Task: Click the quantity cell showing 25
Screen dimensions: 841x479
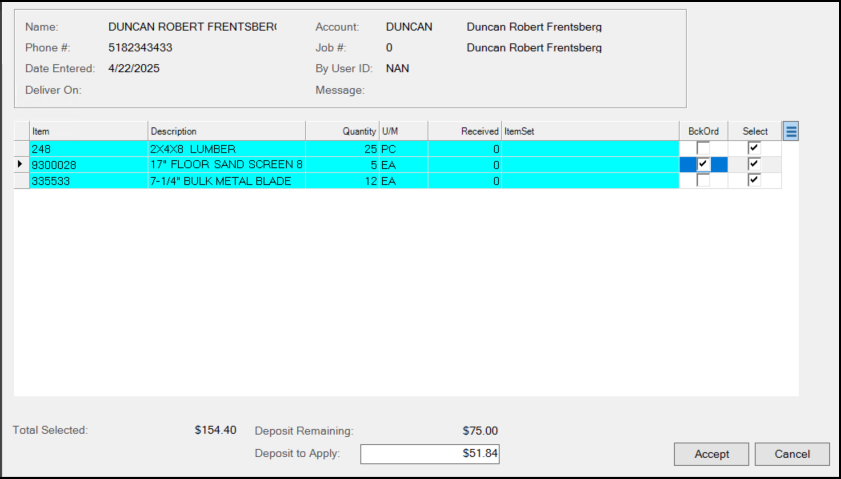Action: point(341,148)
